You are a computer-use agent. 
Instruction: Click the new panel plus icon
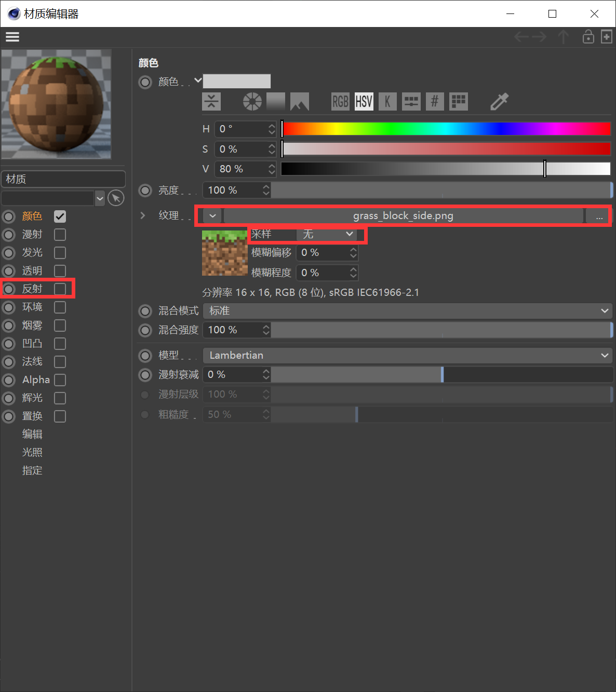pyautogui.click(x=606, y=37)
